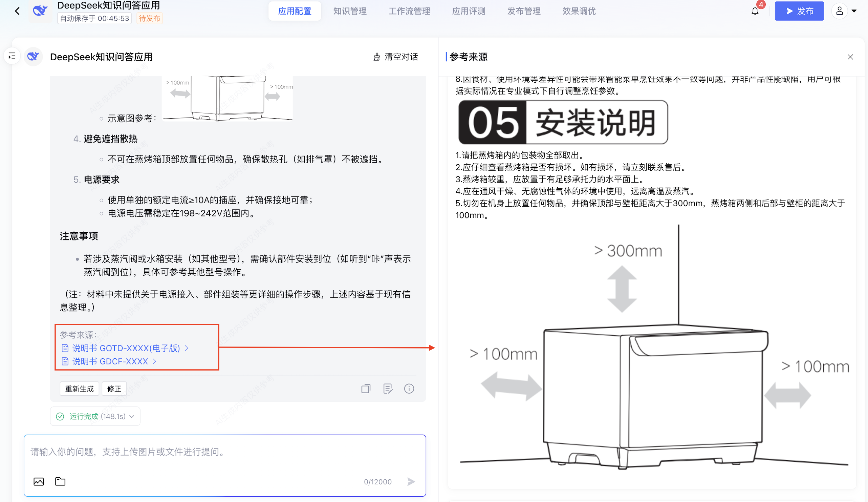Open the notification bell icon
This screenshot has width=868, height=502.
point(755,12)
